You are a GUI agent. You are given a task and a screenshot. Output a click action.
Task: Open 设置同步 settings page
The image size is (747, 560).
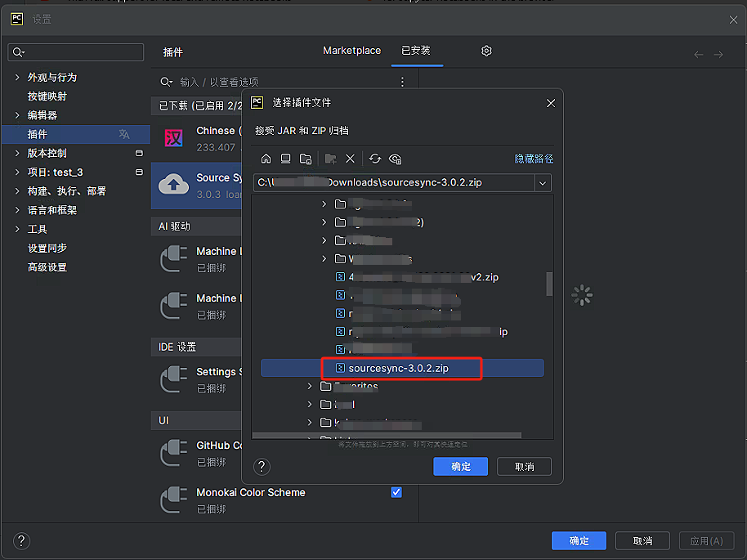click(x=47, y=249)
